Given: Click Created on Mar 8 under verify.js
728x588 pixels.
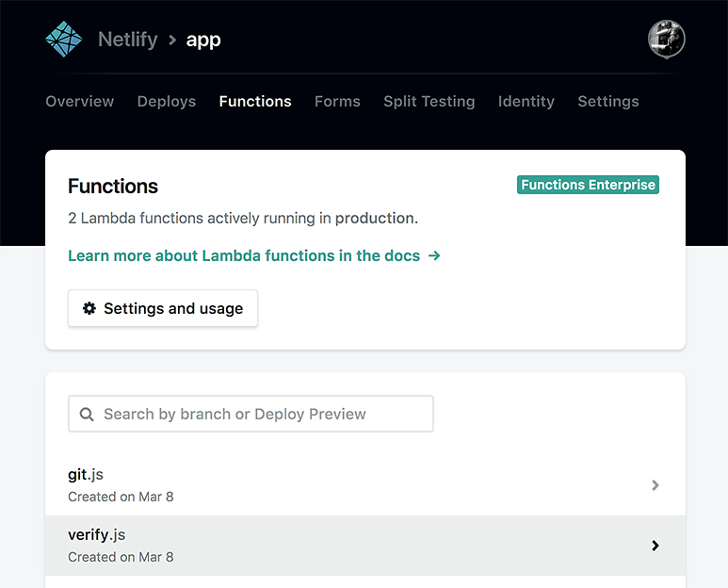Looking at the screenshot, I should click(x=121, y=557).
